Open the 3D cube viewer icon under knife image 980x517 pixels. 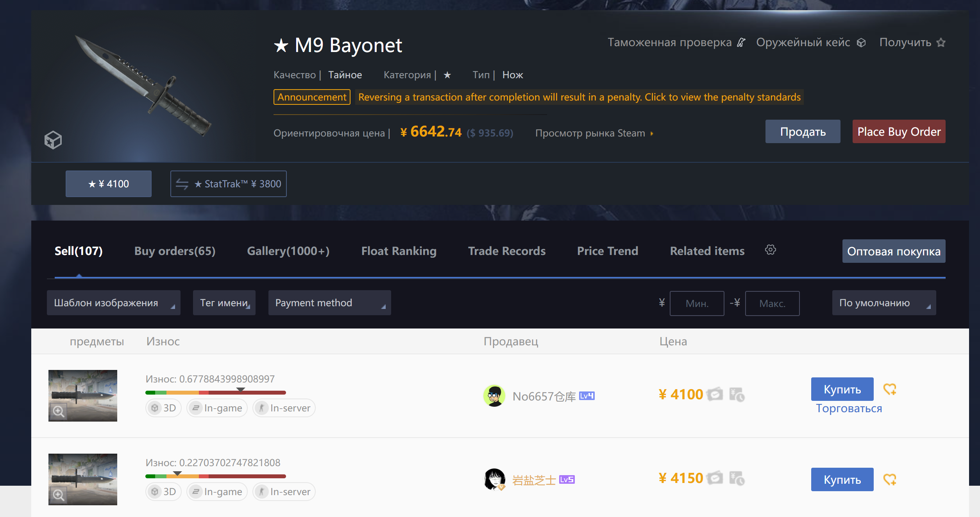point(53,140)
